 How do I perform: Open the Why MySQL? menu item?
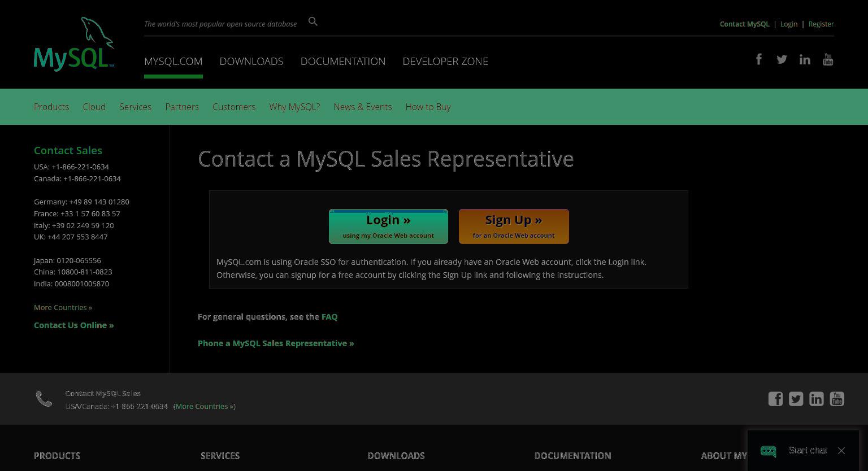pos(294,107)
